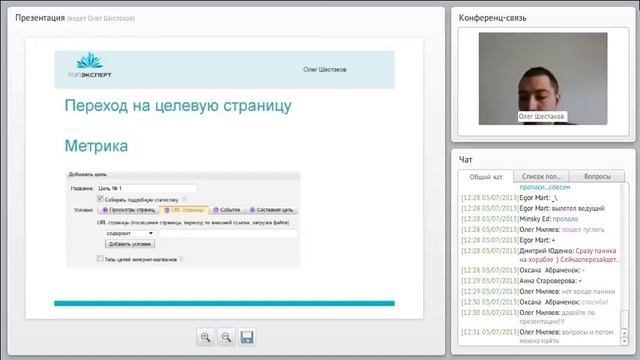Click Олег Миляев's message 'пошел ругать'
Image resolution: width=640 pixels, height=360 pixels.
click(x=583, y=229)
